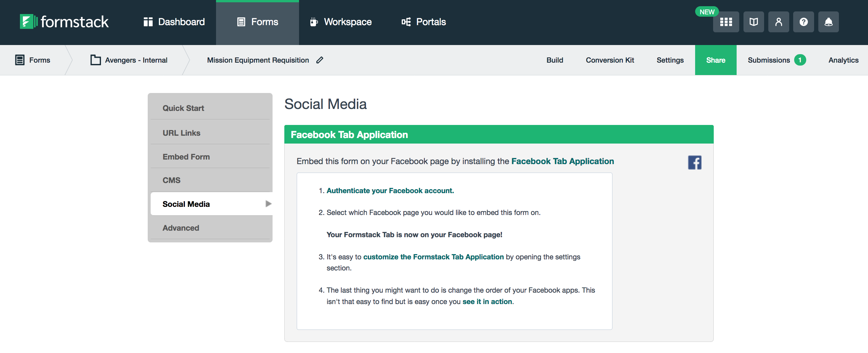Open the apps grid icon
The width and height of the screenshot is (868, 353).
click(726, 22)
